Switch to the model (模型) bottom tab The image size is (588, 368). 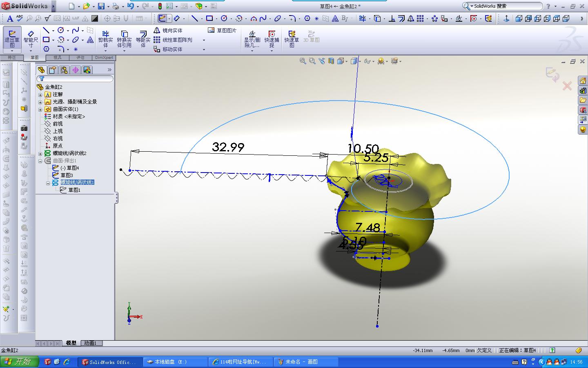tap(71, 343)
